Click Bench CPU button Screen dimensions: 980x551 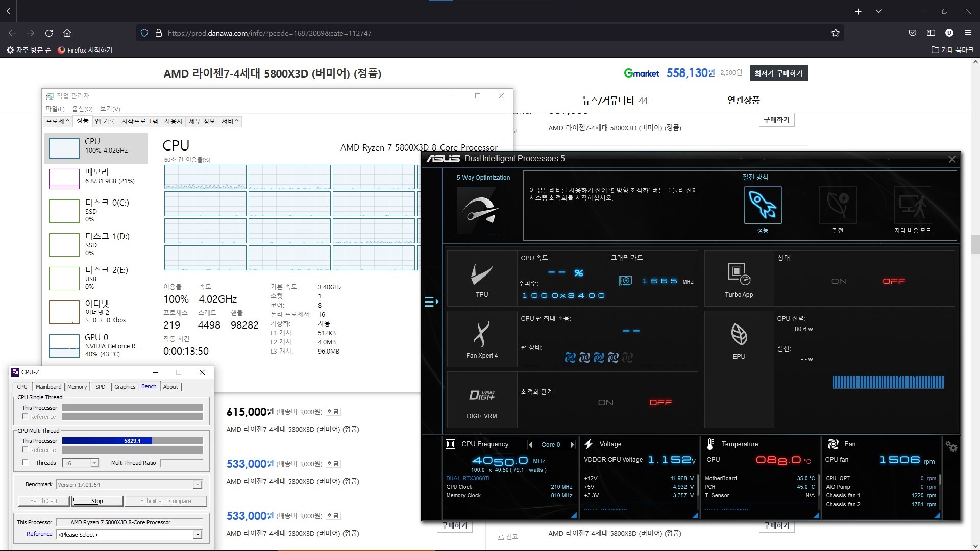click(43, 501)
